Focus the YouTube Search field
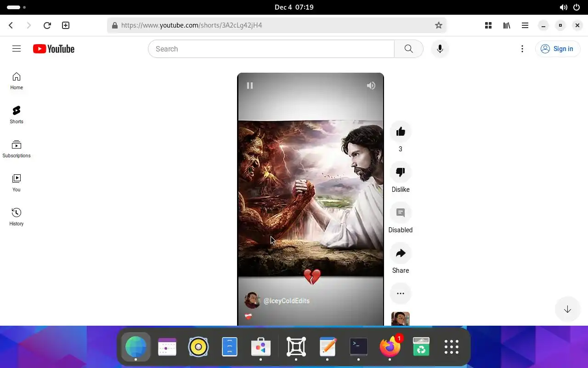588x368 pixels. click(271, 49)
